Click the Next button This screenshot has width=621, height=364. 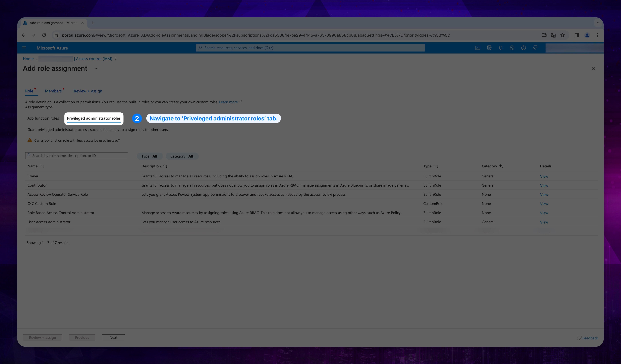113,337
